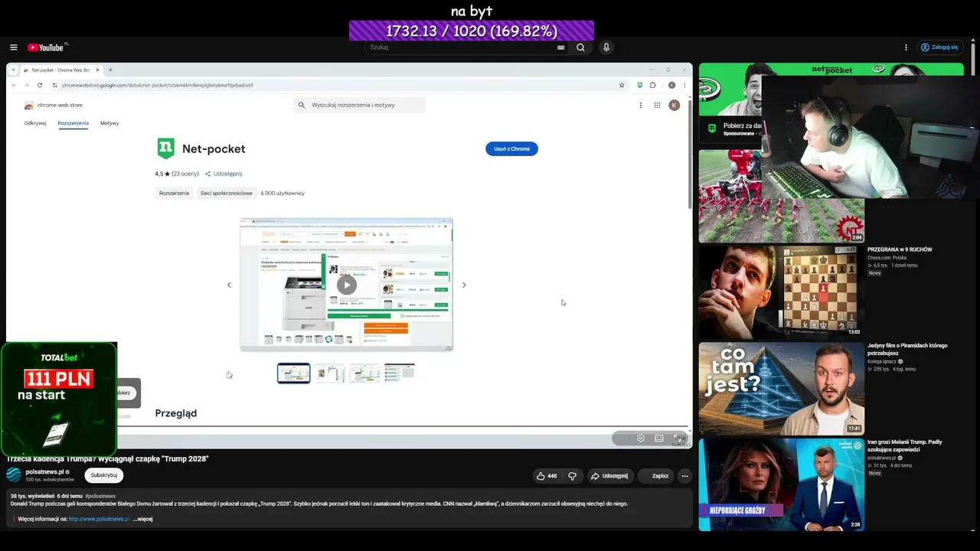
Task: Select the fourth carousel thumbnail
Action: pos(400,373)
